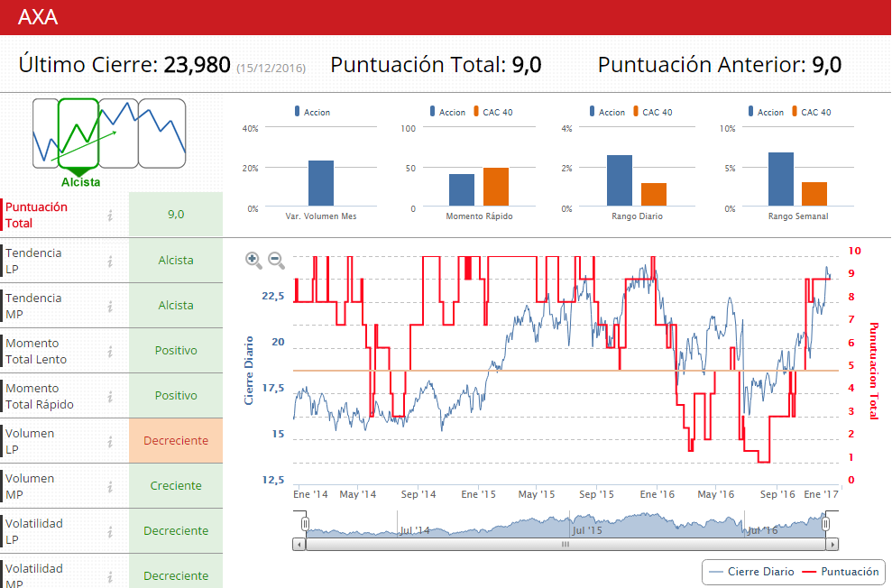The image size is (892, 588).
Task: Toggle Puntuación series in chart legend
Action: coord(841,572)
